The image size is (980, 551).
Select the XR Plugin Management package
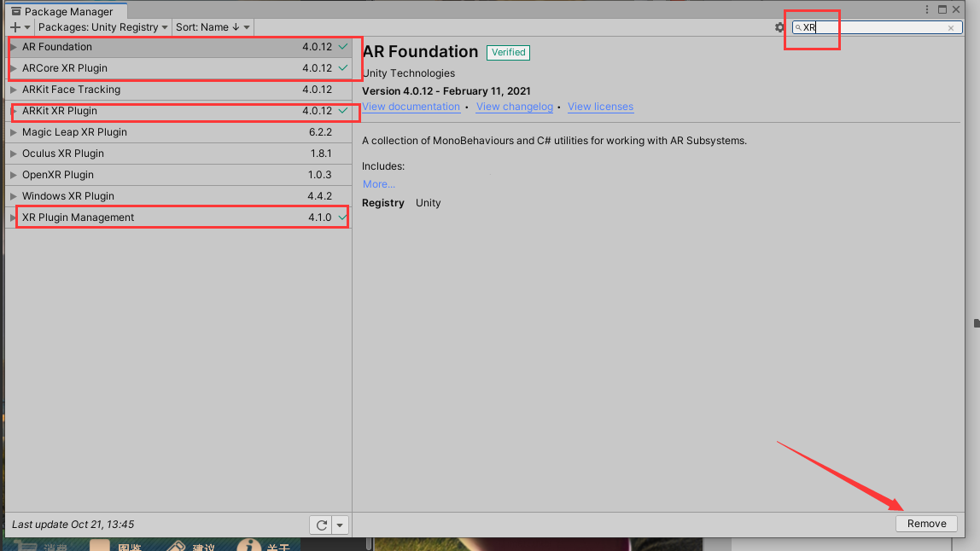pos(178,217)
